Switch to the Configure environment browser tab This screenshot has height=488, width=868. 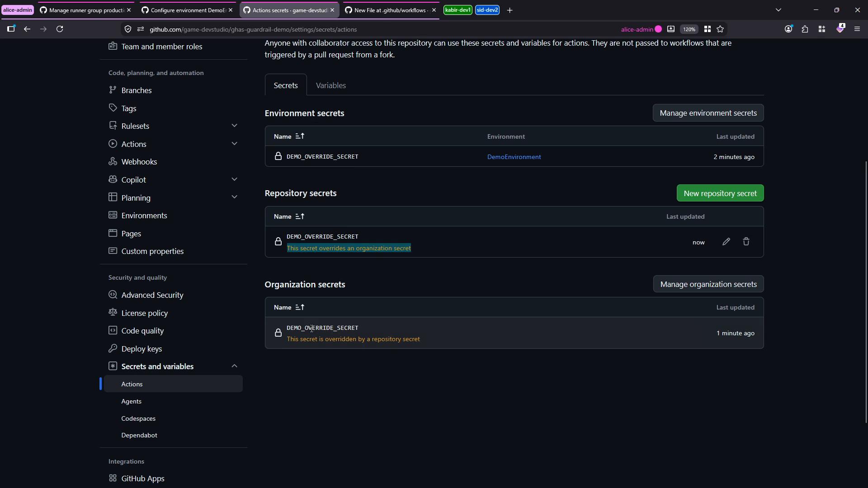[187, 10]
